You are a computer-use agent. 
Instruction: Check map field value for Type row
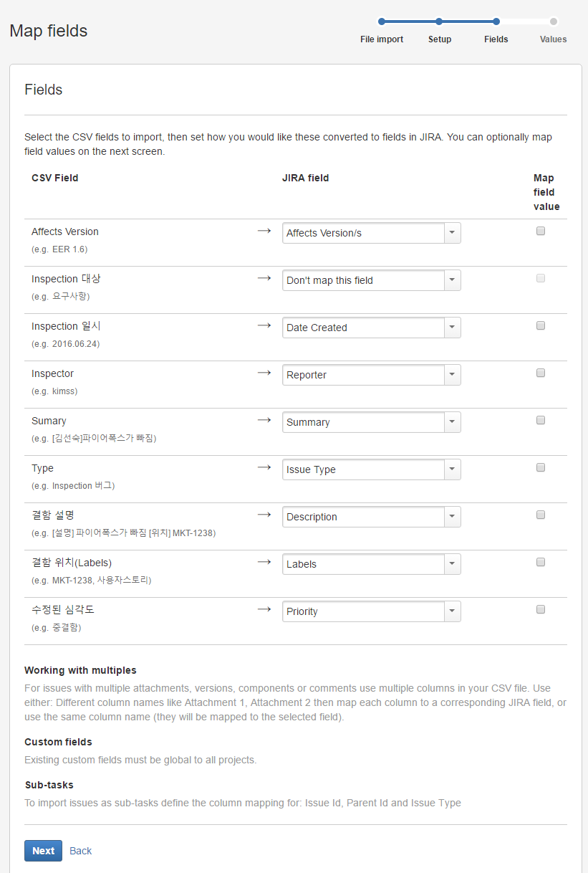click(541, 467)
